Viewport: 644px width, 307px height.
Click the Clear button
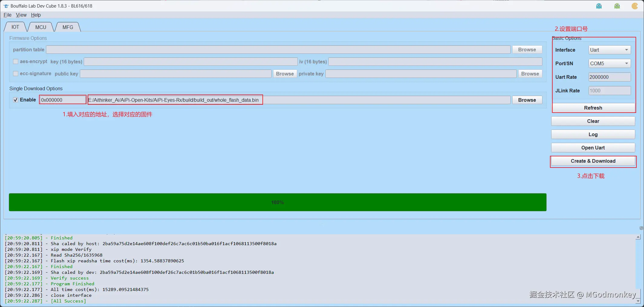coord(593,121)
